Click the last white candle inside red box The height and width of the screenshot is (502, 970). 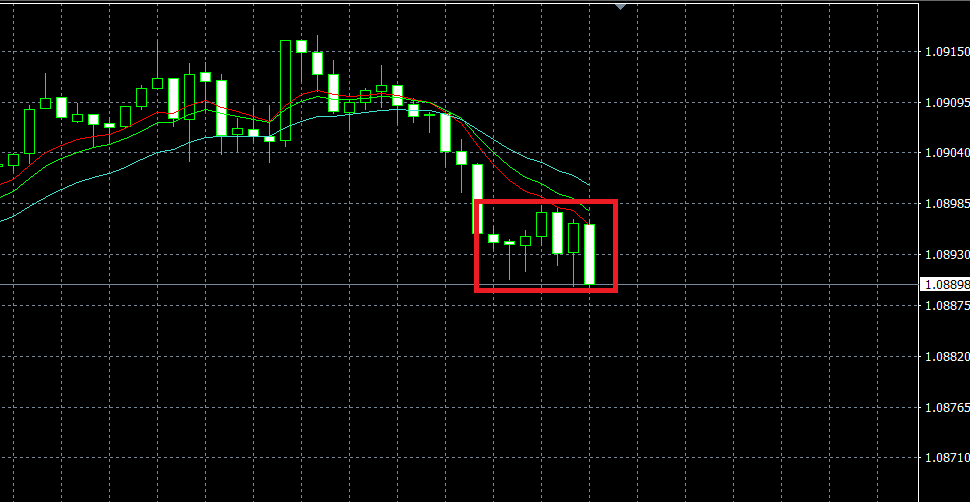click(589, 254)
